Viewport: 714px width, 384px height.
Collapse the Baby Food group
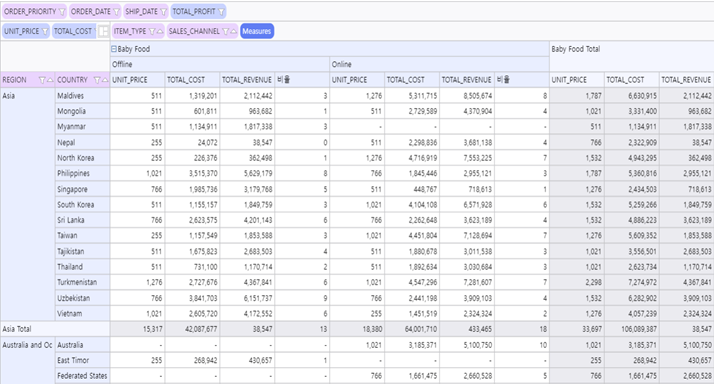pos(114,49)
